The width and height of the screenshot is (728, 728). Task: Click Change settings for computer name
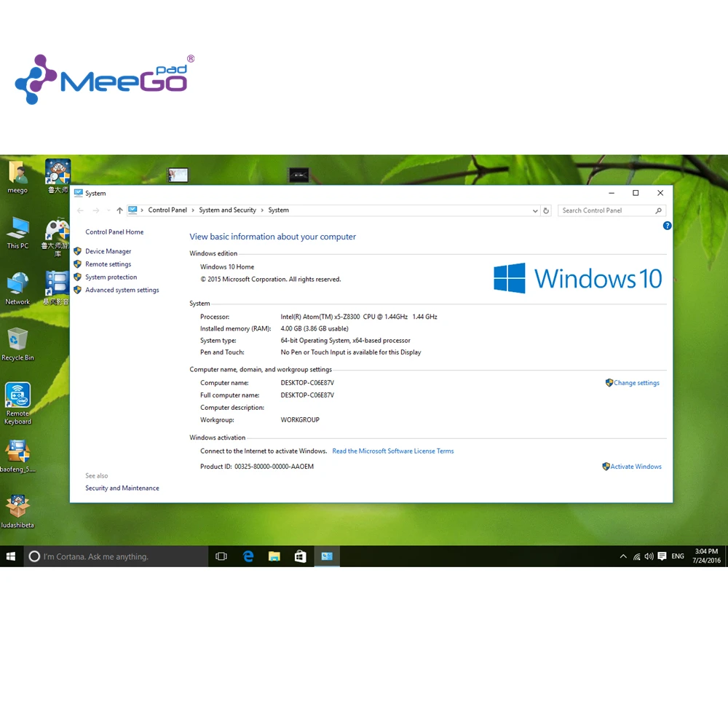click(x=636, y=383)
